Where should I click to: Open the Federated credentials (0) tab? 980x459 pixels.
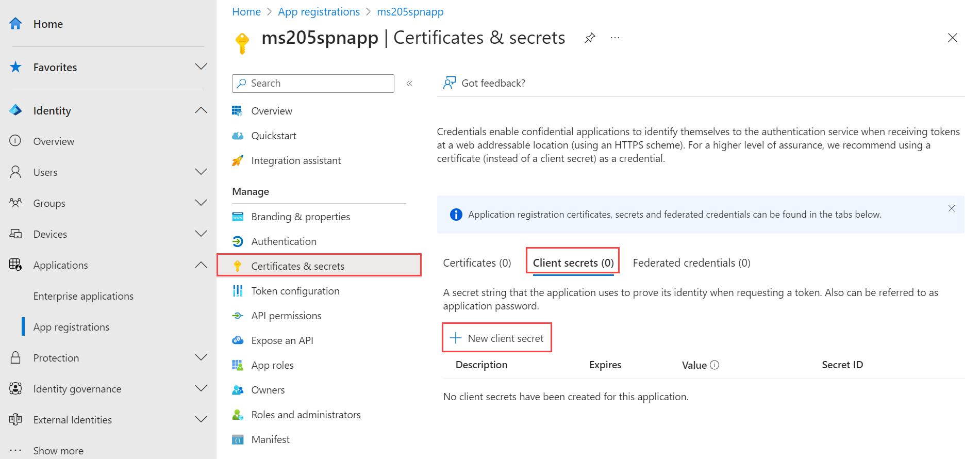[x=691, y=263]
